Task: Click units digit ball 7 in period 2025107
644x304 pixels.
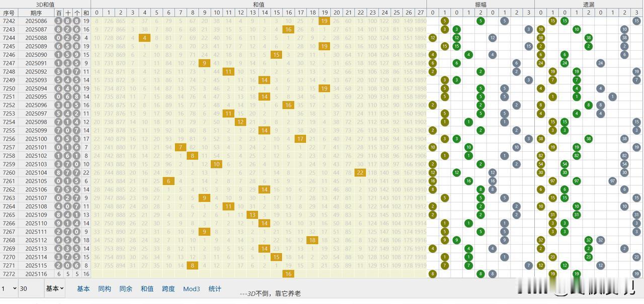Action: click(77, 198)
